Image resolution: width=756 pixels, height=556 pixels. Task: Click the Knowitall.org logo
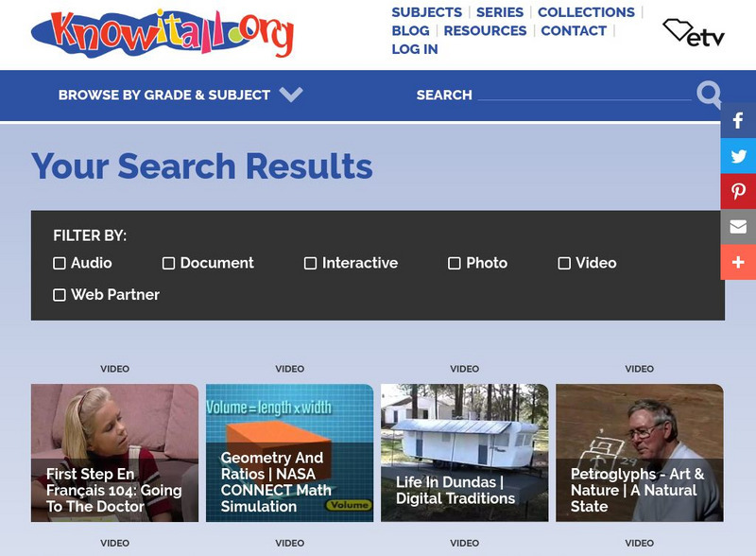coord(162,34)
